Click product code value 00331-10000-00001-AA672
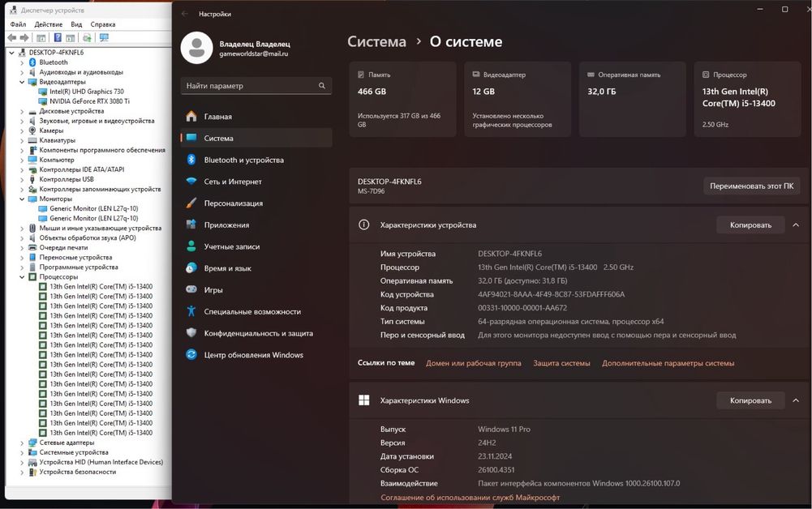The height and width of the screenshot is (509, 812). (x=522, y=308)
